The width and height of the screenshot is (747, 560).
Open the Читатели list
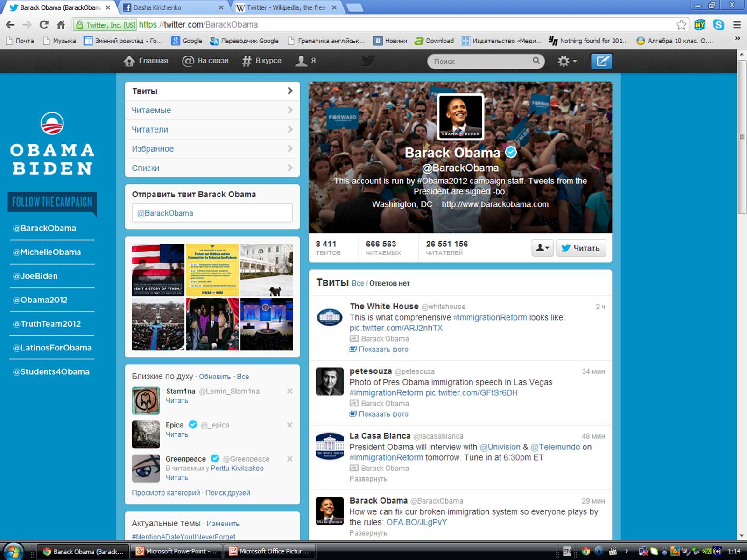pos(212,129)
